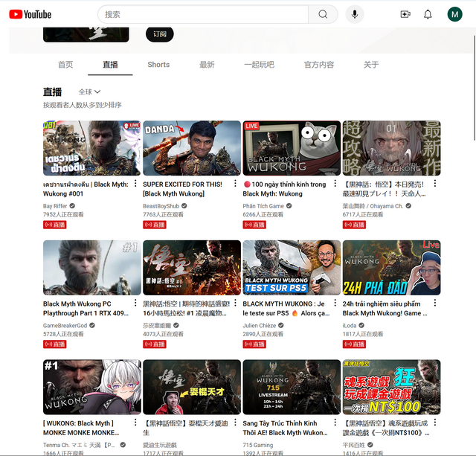Open options menu for BeastBoyShub video
476x456 pixels.
(x=235, y=184)
